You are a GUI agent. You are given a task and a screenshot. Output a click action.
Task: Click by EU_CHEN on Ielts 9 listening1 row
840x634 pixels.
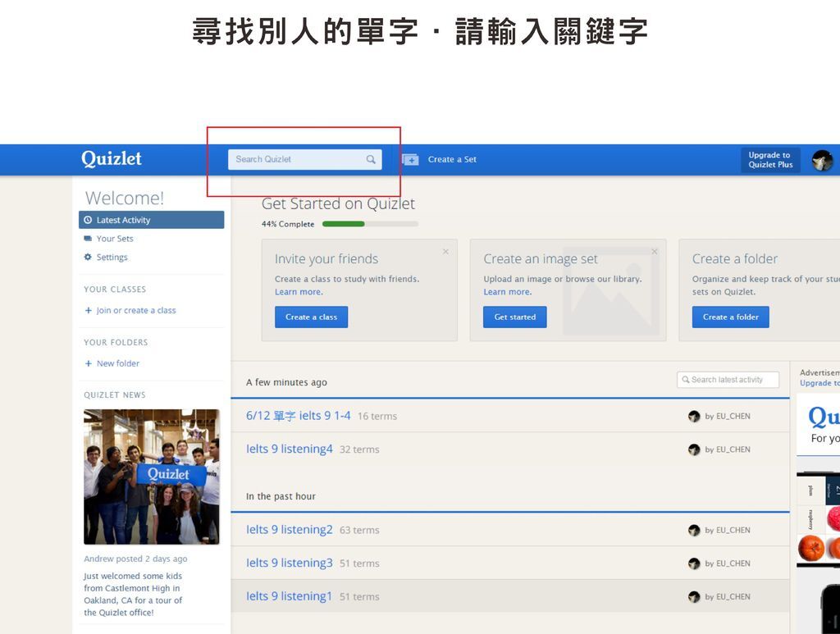pyautogui.click(x=728, y=596)
